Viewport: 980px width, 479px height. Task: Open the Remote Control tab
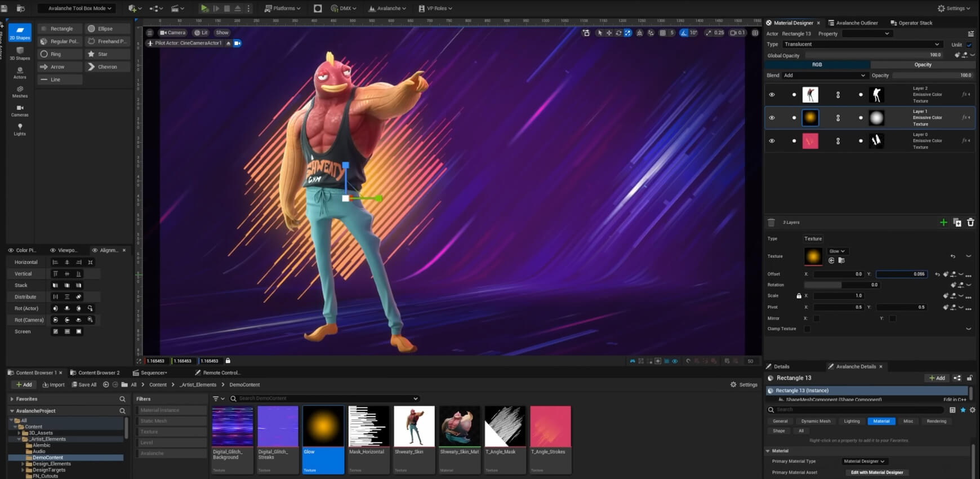tap(218, 373)
